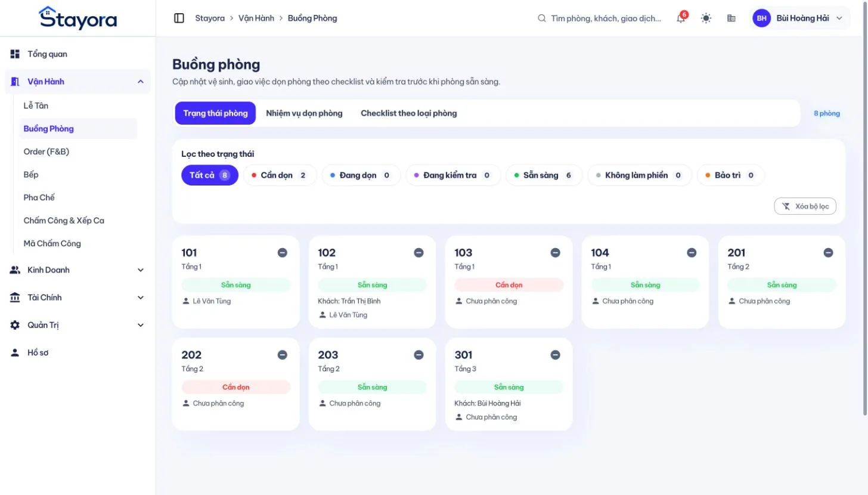Click the minus icon on room 301

click(556, 355)
